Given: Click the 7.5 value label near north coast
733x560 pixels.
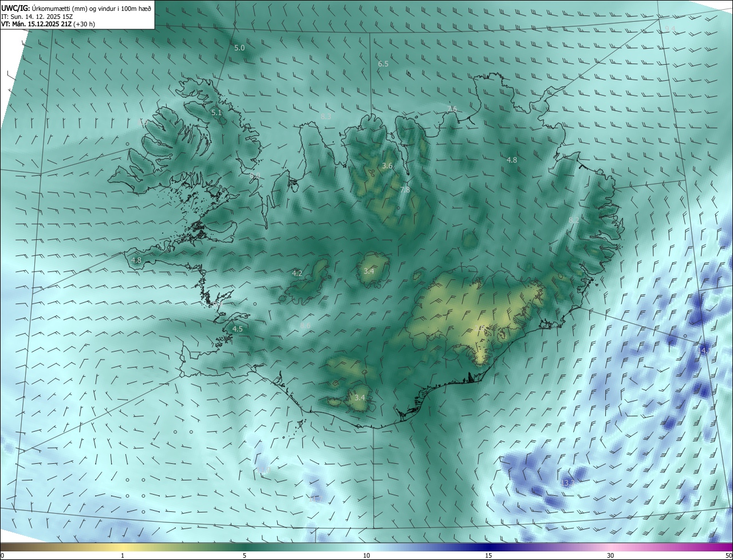Looking at the screenshot, I should pyautogui.click(x=452, y=109).
